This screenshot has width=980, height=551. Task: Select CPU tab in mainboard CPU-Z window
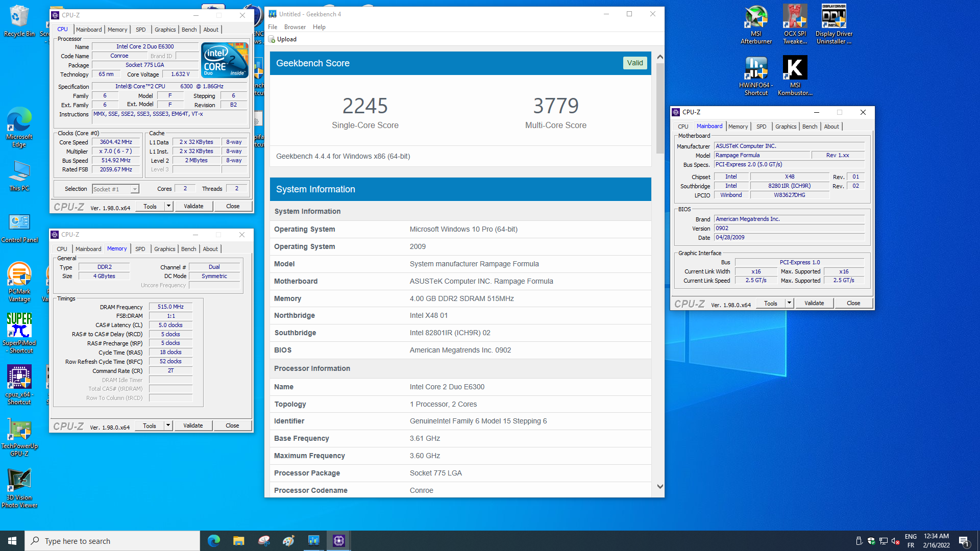(683, 127)
